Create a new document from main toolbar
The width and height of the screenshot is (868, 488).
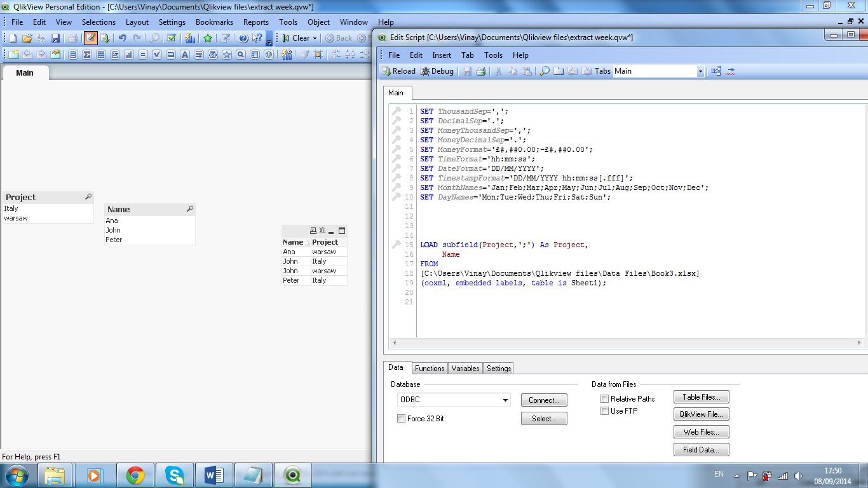click(13, 38)
